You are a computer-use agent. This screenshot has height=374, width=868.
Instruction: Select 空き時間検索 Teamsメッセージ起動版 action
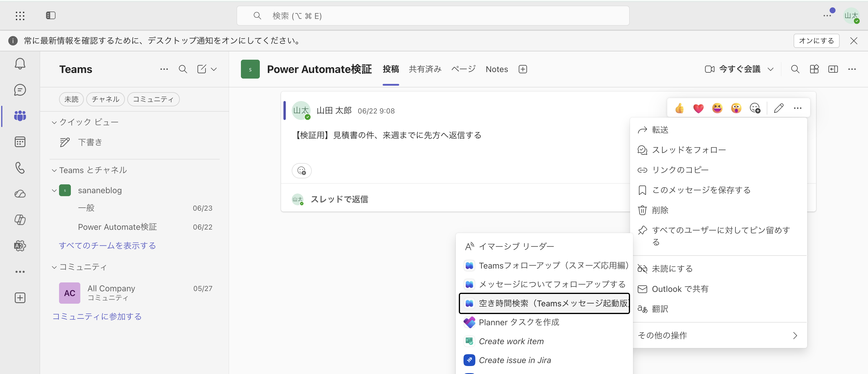tap(544, 303)
